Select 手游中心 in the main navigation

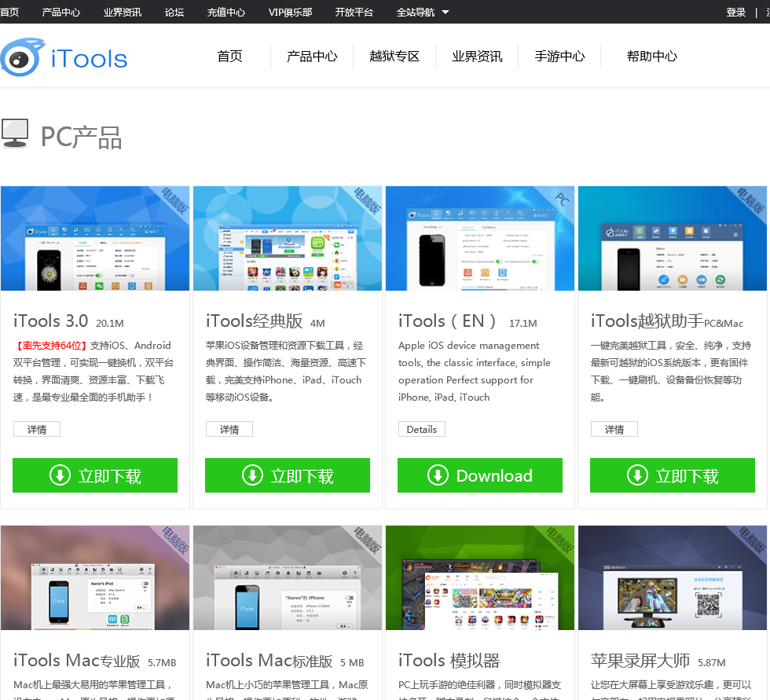[559, 57]
